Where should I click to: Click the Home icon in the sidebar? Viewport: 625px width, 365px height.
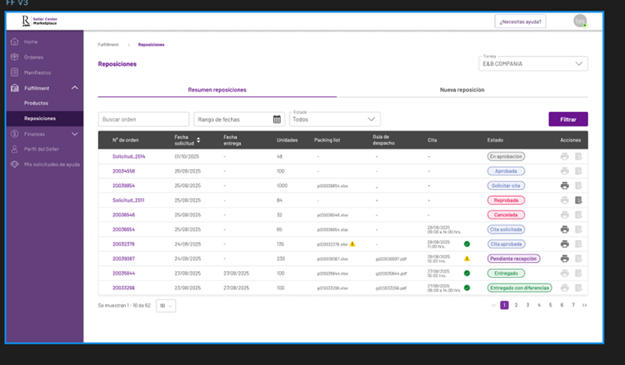pos(15,41)
